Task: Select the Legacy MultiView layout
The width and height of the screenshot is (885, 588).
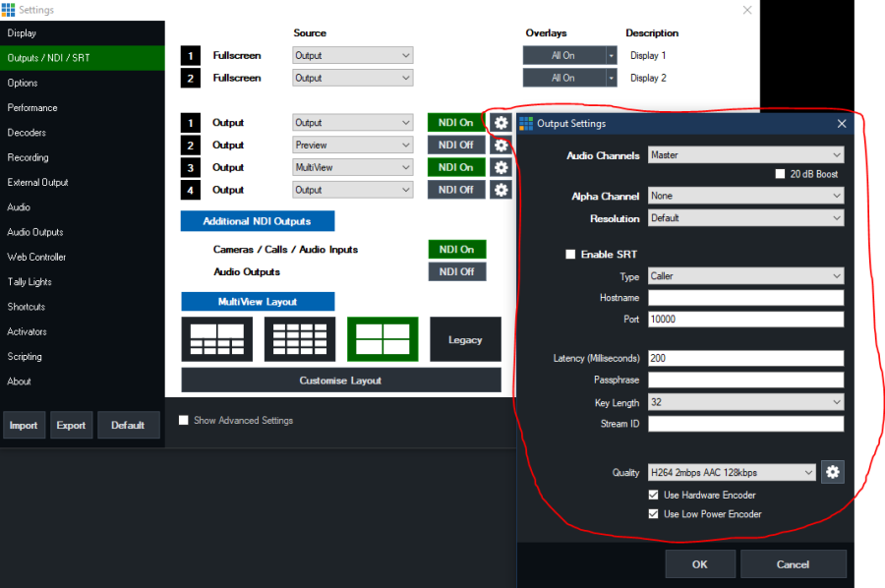Action: coord(465,339)
